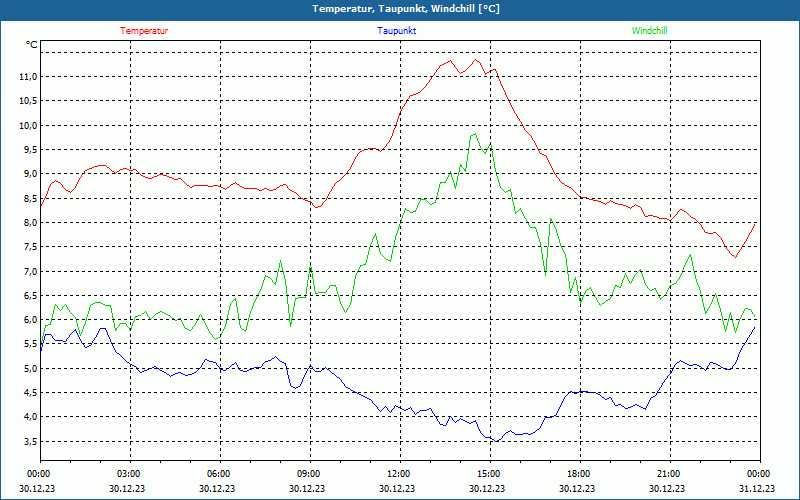Image resolution: width=800 pixels, height=500 pixels.
Task: Click the 12:00 time axis label
Action: [x=401, y=474]
